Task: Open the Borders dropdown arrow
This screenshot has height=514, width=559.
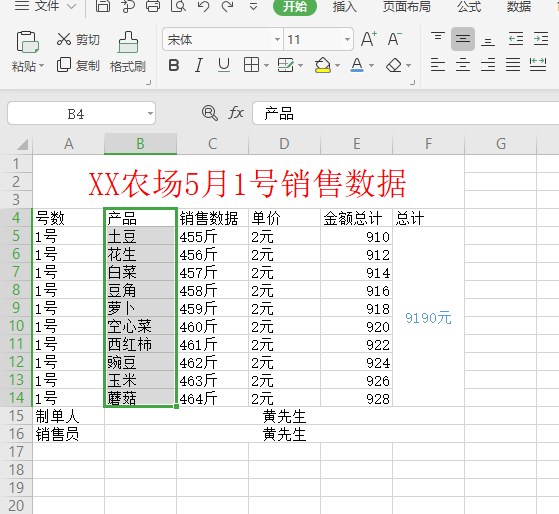Action: (266, 66)
